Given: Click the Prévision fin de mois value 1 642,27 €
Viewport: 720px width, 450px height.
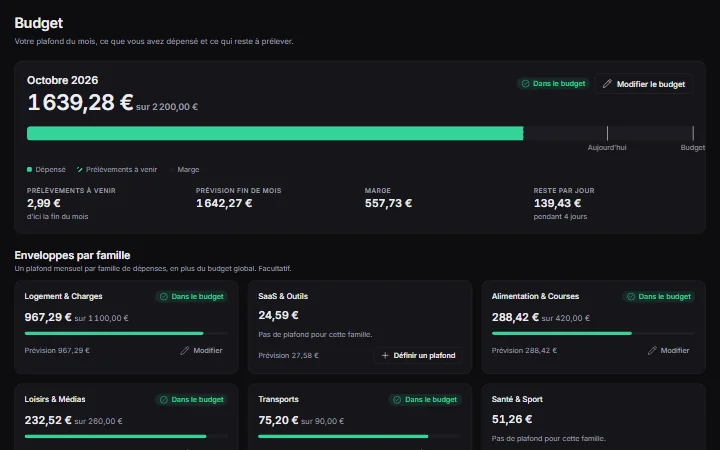Looking at the screenshot, I should (x=224, y=203).
